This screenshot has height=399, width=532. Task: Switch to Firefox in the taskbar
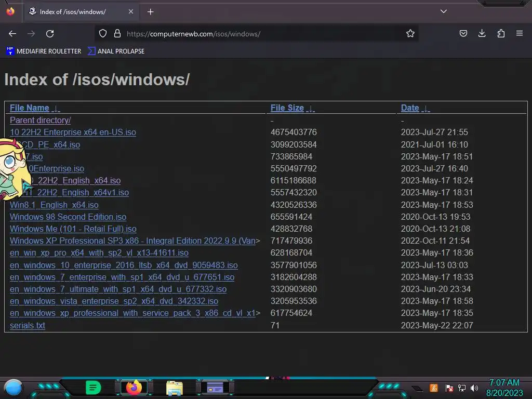pos(134,388)
